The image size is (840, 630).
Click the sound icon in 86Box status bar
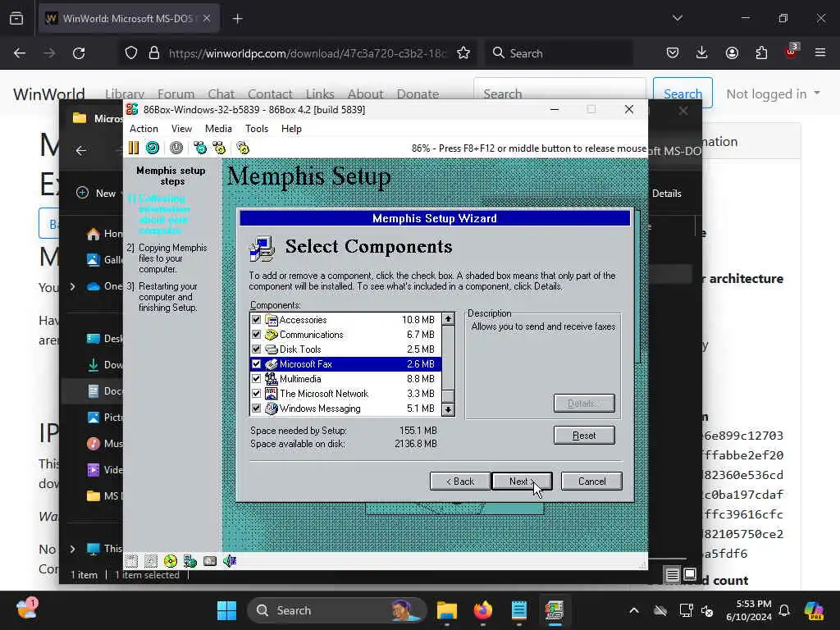[230, 561]
